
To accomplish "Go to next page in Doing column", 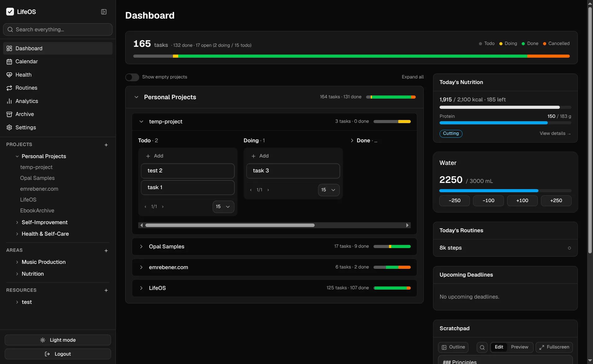I will click(268, 190).
